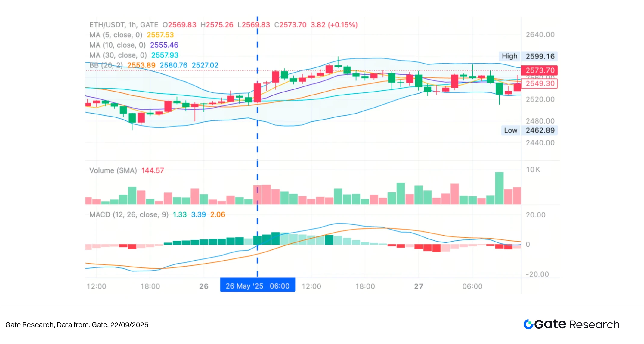Select the Low 2462.89 marker label
The height and width of the screenshot is (344, 644).
point(529,130)
